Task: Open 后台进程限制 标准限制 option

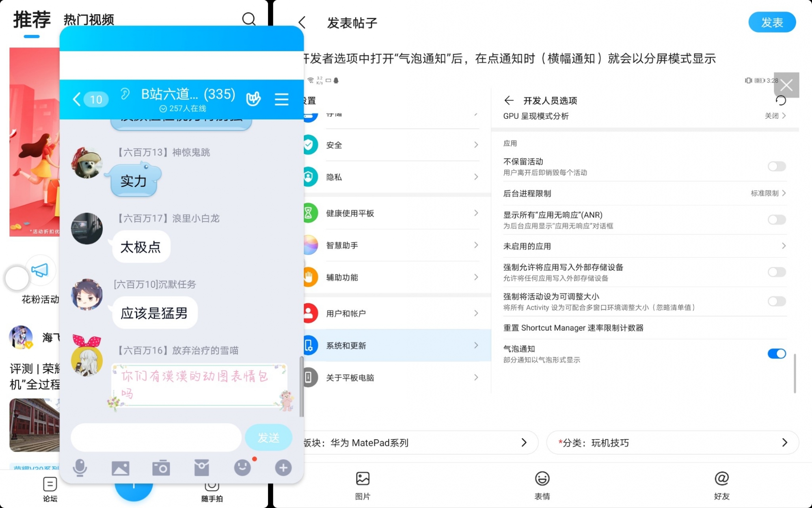Action: coord(645,193)
